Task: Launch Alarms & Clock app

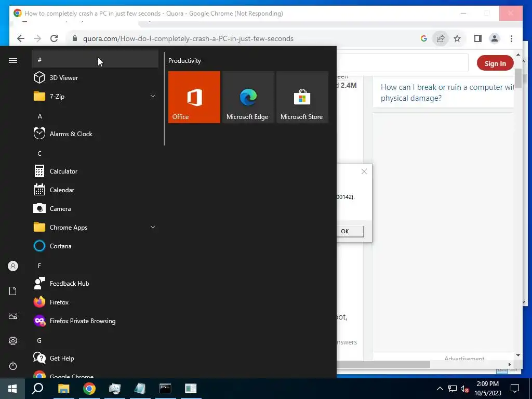Action: (95, 134)
